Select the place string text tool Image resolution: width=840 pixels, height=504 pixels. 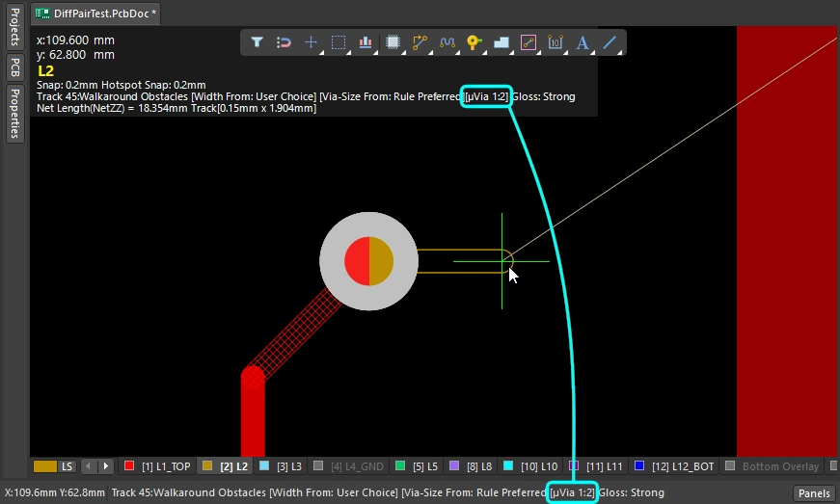pyautogui.click(x=583, y=42)
